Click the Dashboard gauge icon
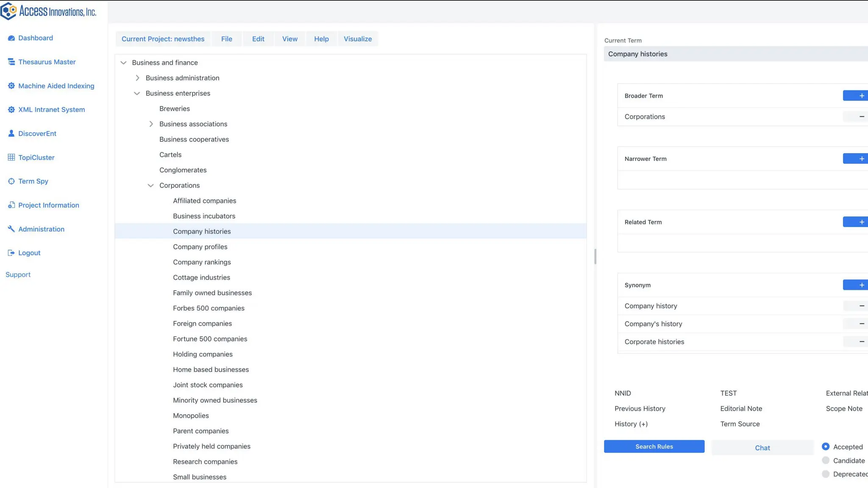868x488 pixels. 11,38
